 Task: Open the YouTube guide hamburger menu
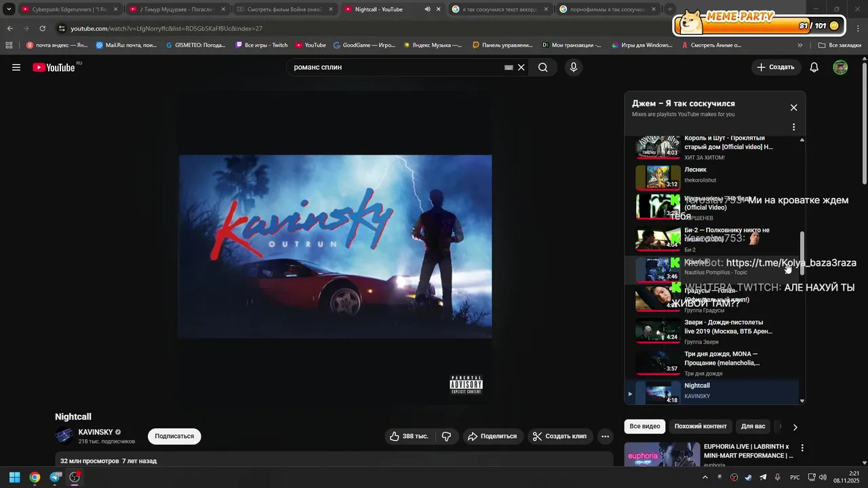pos(16,67)
